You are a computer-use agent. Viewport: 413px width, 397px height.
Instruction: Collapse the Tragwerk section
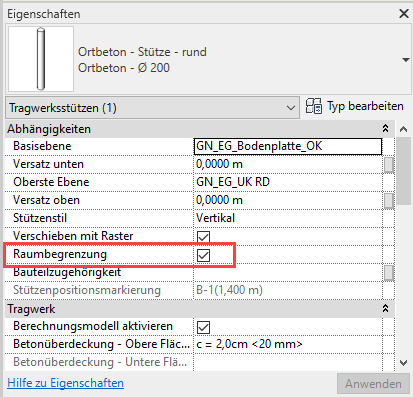[385, 309]
